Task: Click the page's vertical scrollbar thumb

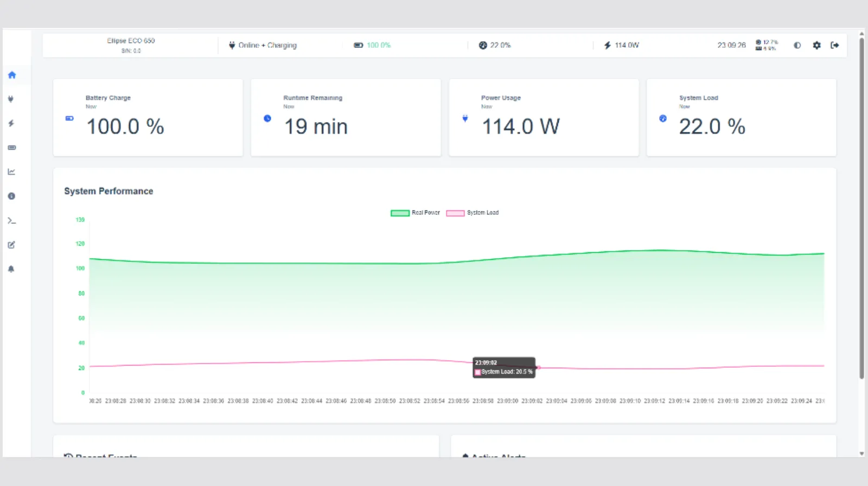Action: [x=861, y=206]
